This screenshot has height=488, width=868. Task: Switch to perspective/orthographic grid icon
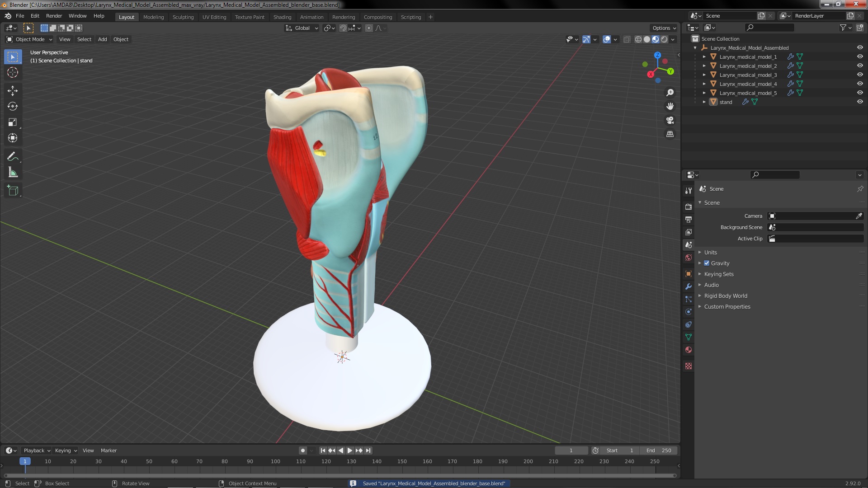pos(670,134)
